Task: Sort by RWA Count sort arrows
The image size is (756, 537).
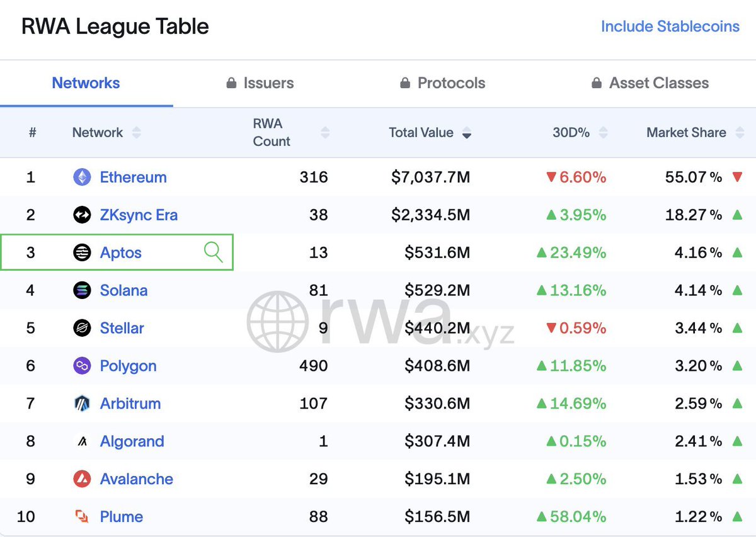Action: (325, 133)
